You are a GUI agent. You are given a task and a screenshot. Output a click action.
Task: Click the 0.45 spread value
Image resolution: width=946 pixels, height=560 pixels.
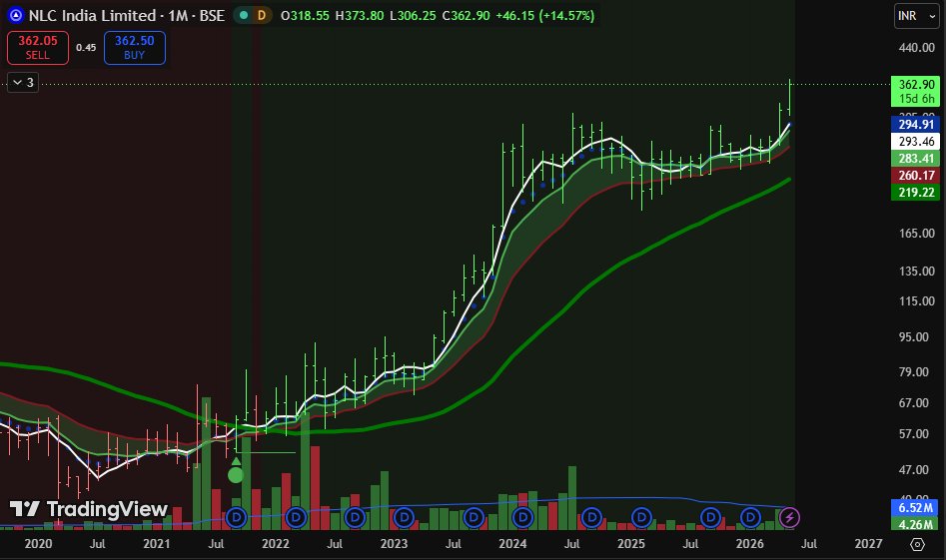[86, 48]
